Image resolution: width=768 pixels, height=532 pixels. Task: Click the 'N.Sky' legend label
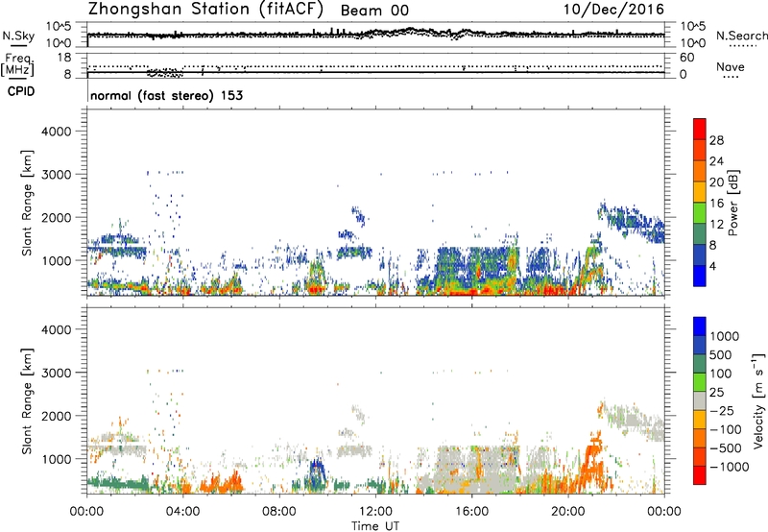[18, 36]
